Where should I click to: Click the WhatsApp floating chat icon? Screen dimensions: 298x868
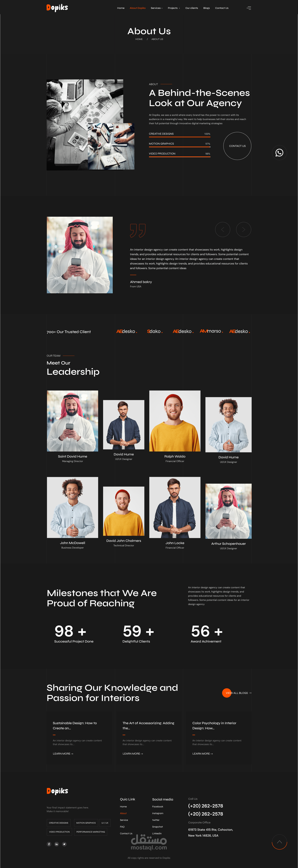pos(279,153)
